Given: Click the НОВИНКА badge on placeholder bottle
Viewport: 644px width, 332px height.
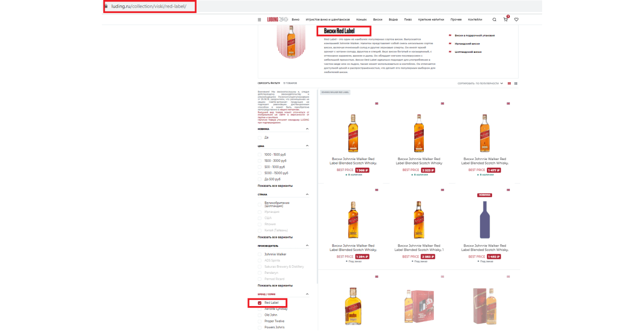Looking at the screenshot, I should [x=484, y=195].
